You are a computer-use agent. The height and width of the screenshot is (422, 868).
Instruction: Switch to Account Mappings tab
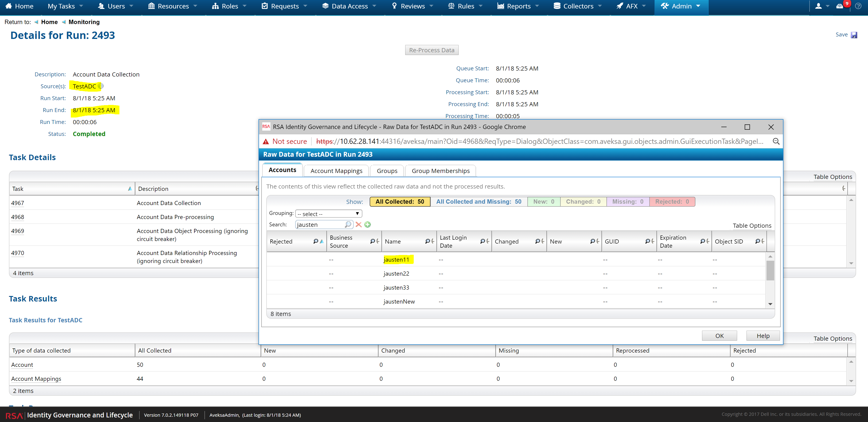(336, 171)
